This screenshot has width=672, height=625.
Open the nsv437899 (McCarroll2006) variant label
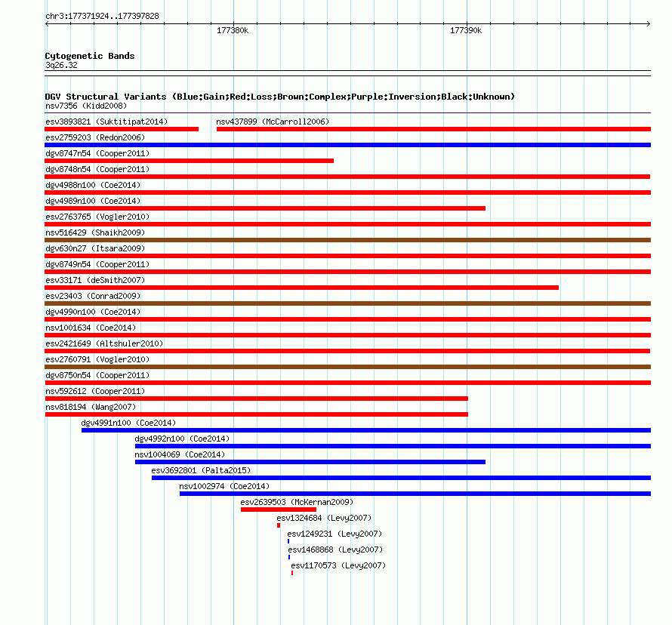click(273, 122)
